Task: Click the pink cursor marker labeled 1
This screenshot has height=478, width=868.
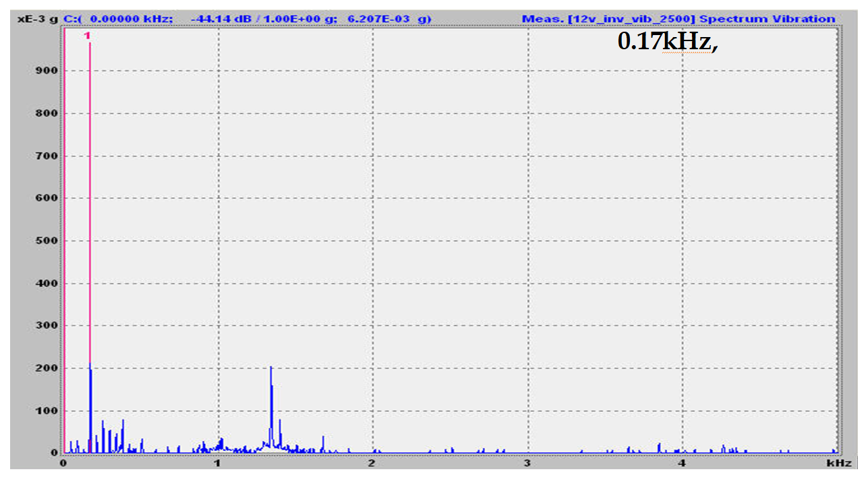Action: point(87,34)
